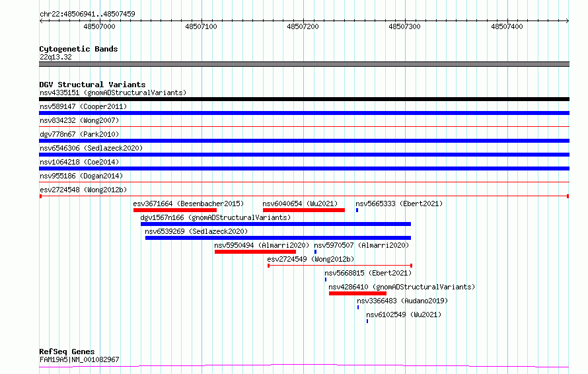
Task: Click the nsv4335151 gnomADStructuralVariants label
Action: coord(113,93)
